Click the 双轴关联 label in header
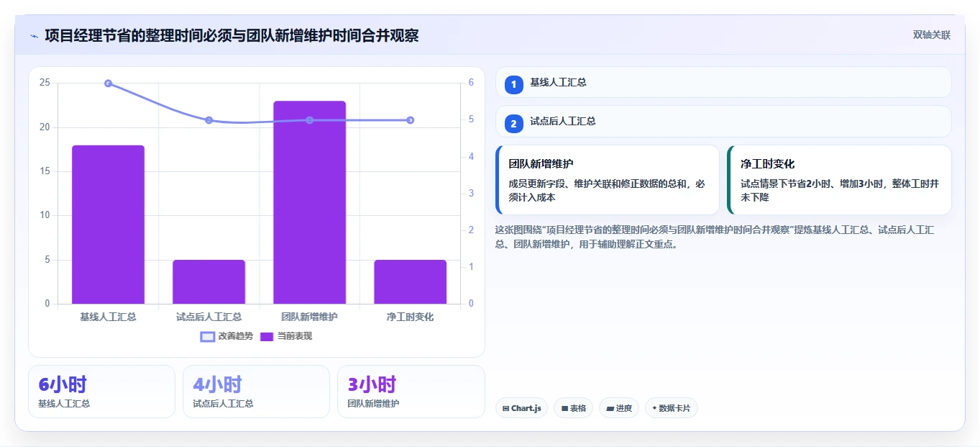The height and width of the screenshot is (447, 980). pyautogui.click(x=932, y=35)
